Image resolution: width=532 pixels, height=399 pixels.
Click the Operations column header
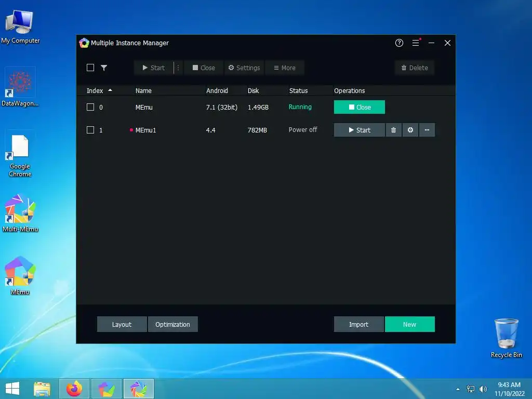(350, 90)
